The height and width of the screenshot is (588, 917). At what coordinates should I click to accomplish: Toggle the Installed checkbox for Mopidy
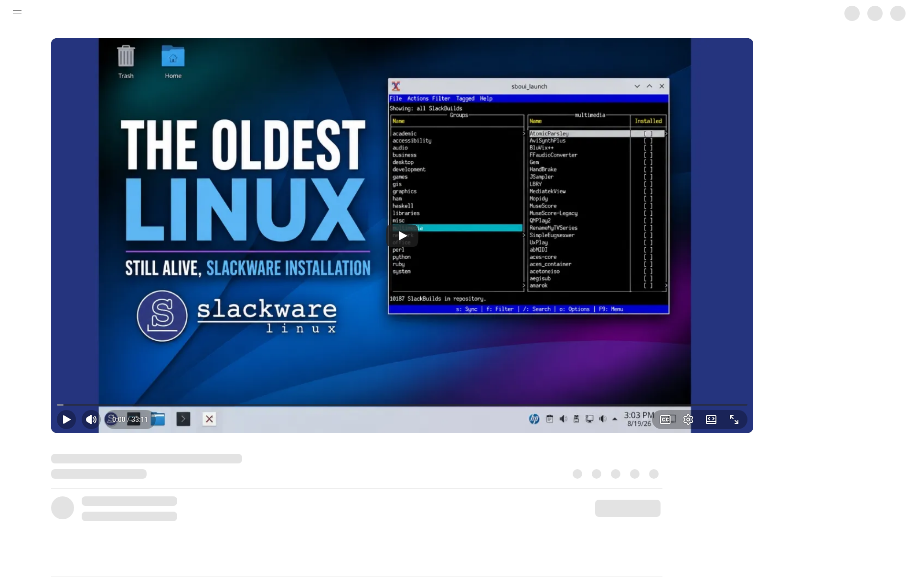point(648,199)
